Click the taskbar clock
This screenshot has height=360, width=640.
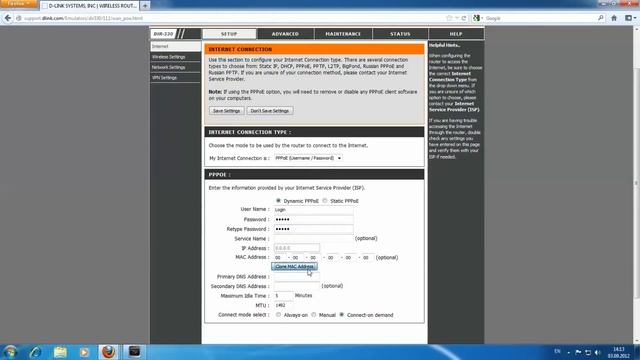(x=619, y=352)
